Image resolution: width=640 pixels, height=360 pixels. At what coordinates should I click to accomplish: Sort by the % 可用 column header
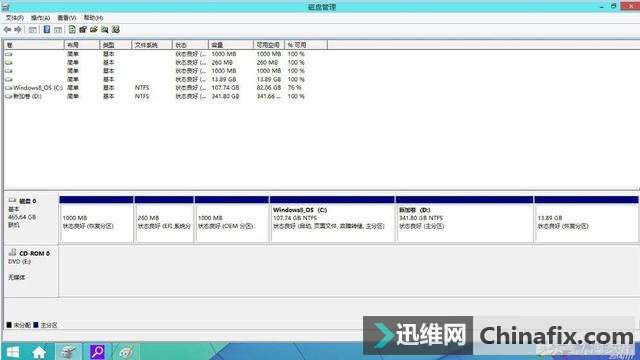pos(306,45)
